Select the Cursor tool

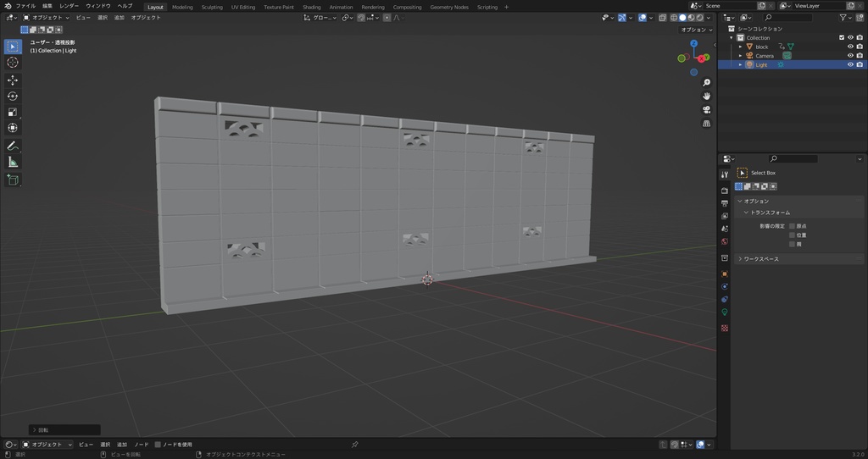[13, 63]
